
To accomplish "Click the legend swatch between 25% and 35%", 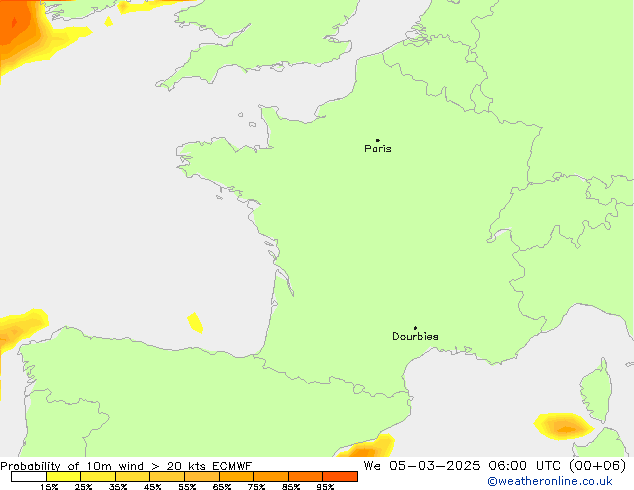I will pyautogui.click(x=98, y=477).
